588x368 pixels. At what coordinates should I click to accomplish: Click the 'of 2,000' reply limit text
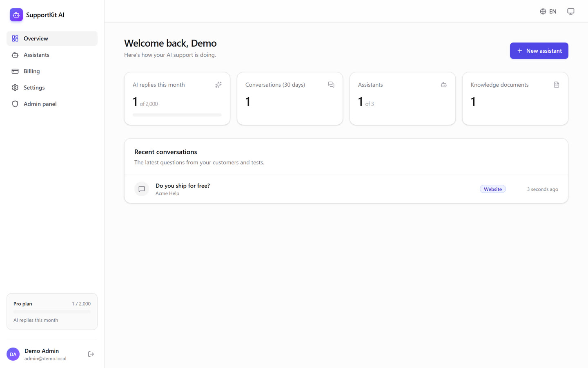[149, 104]
